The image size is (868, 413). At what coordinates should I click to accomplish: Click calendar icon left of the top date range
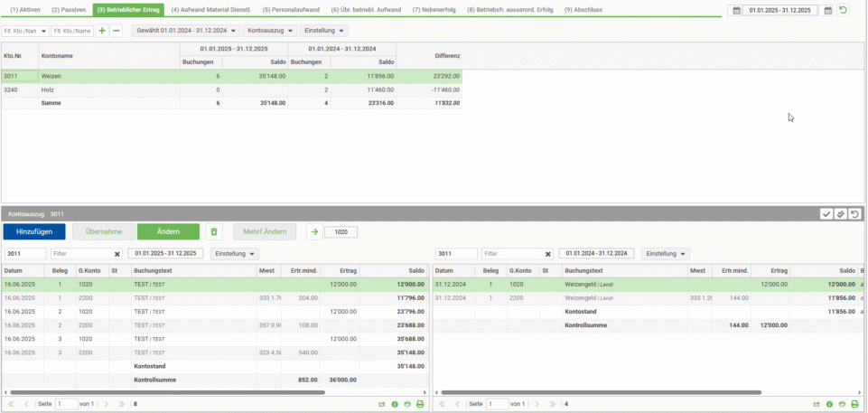coord(736,10)
